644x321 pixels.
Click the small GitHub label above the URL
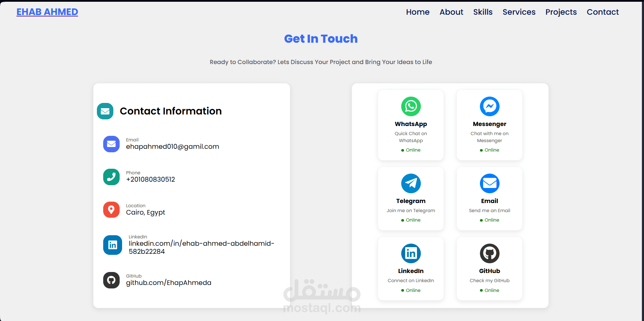coord(134,276)
